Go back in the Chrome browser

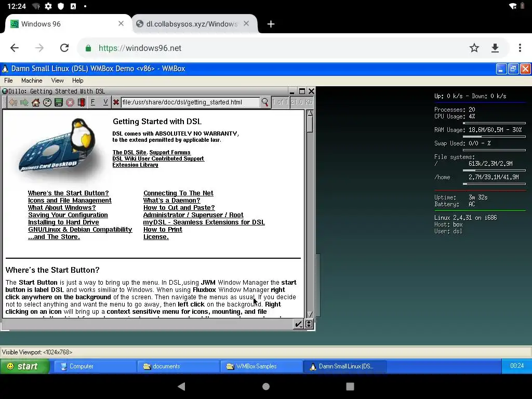(15, 48)
